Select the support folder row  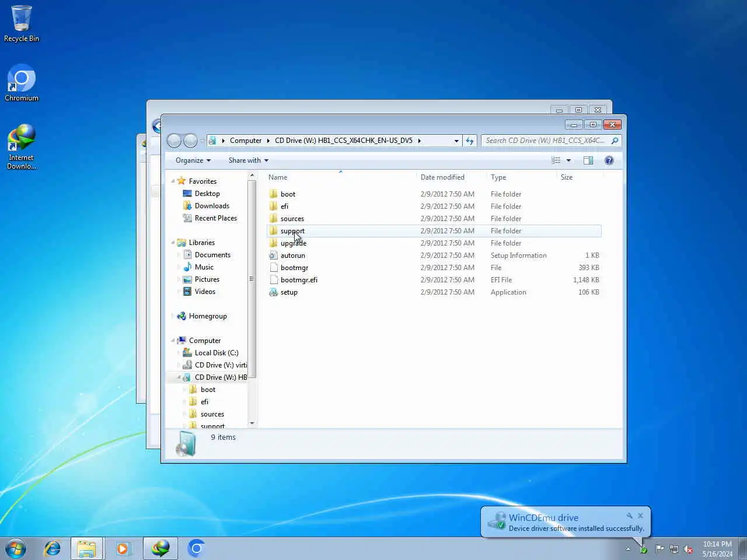pyautogui.click(x=434, y=231)
